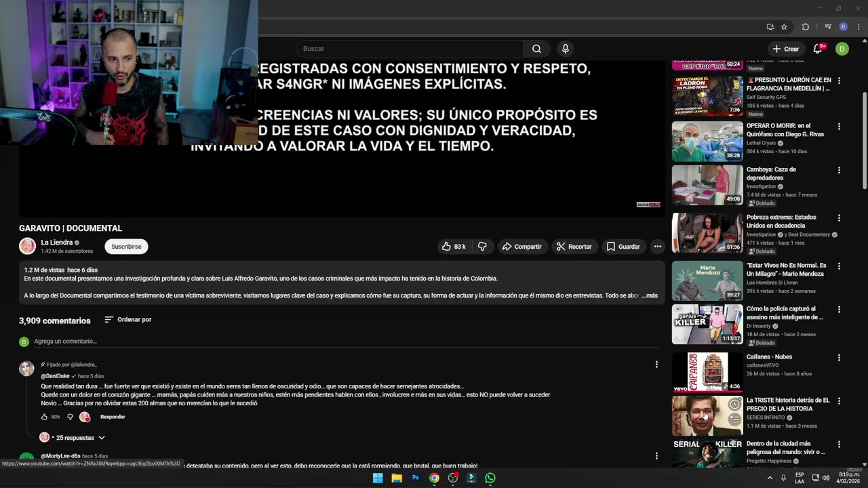This screenshot has height=488, width=868.
Task: Open options for La TRISTE historia video
Action: coord(839,401)
